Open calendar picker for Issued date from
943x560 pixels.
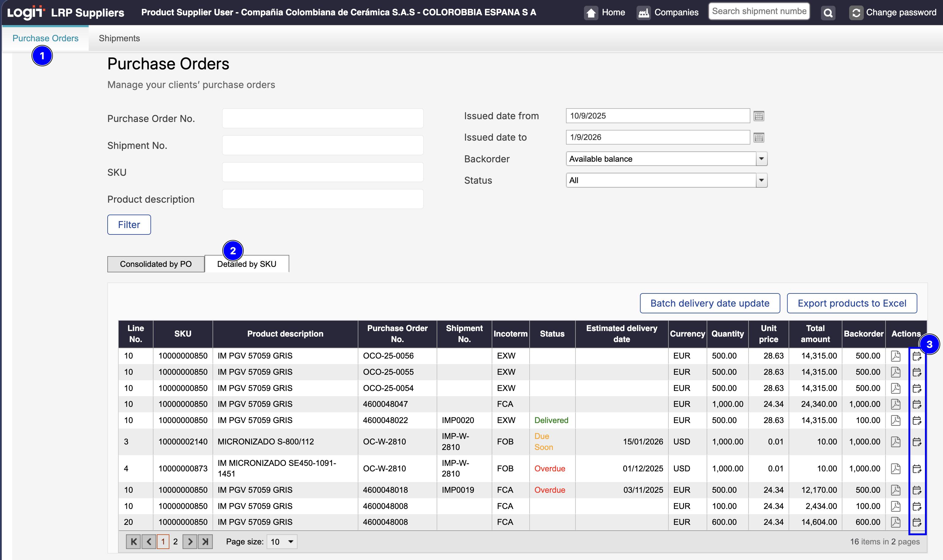pos(759,116)
